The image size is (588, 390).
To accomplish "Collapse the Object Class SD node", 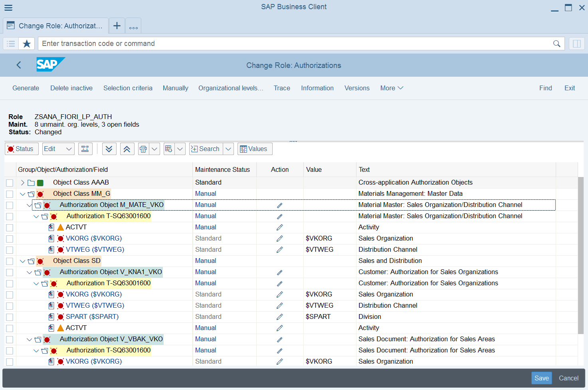I will pyautogui.click(x=23, y=261).
